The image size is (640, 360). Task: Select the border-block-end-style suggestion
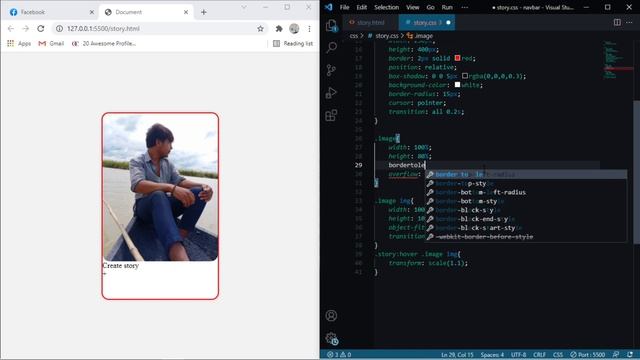(526, 219)
